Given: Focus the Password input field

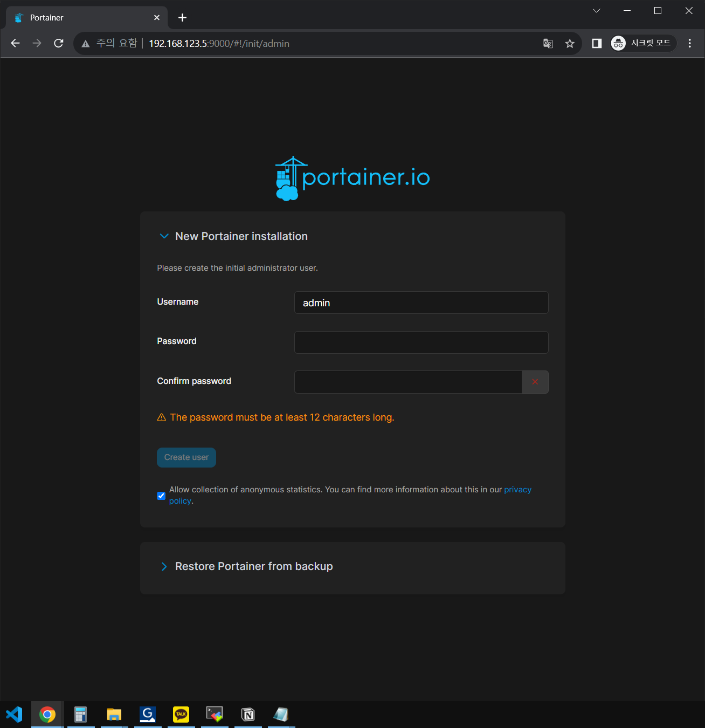Looking at the screenshot, I should tap(421, 342).
